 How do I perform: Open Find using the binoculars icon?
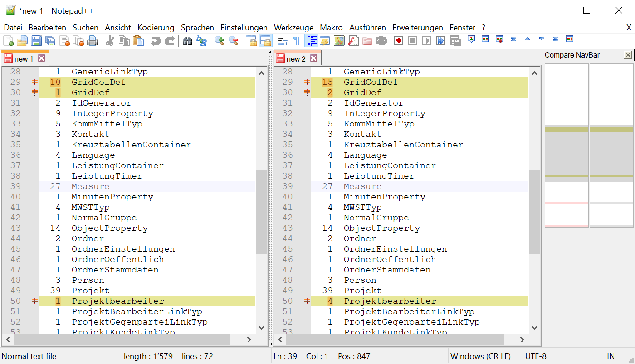187,41
